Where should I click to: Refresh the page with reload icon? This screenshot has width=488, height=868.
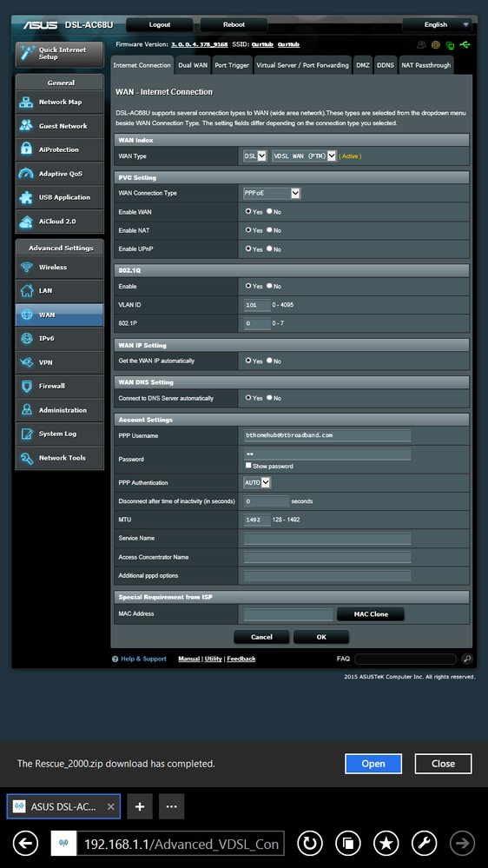click(310, 844)
